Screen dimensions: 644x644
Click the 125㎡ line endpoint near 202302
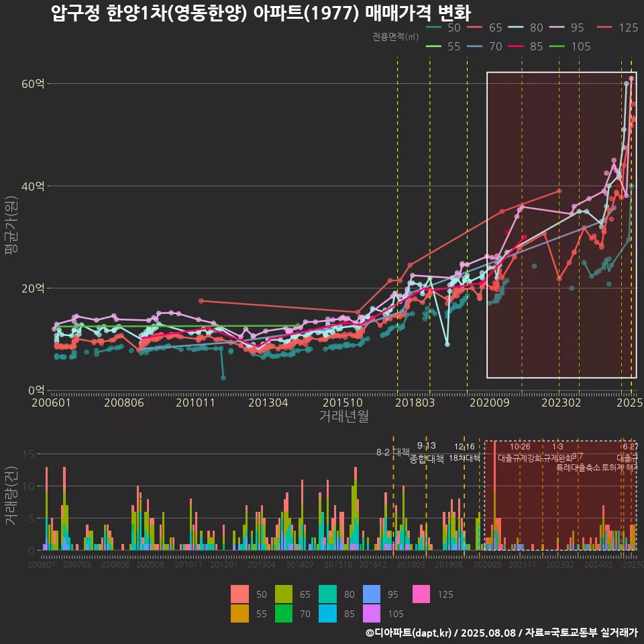pos(559,191)
